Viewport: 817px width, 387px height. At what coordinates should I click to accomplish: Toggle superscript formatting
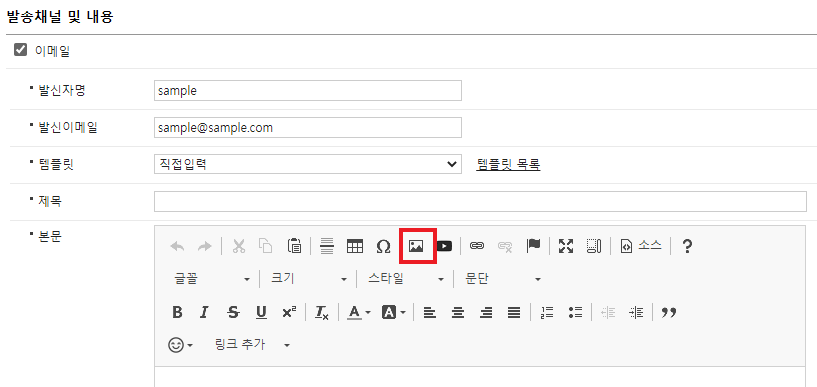pos(289,313)
